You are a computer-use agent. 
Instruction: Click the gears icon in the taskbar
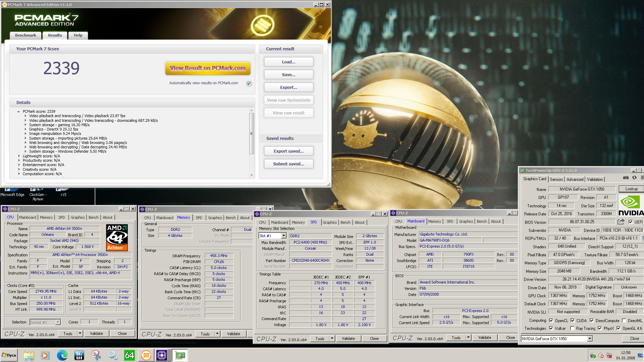(112, 355)
